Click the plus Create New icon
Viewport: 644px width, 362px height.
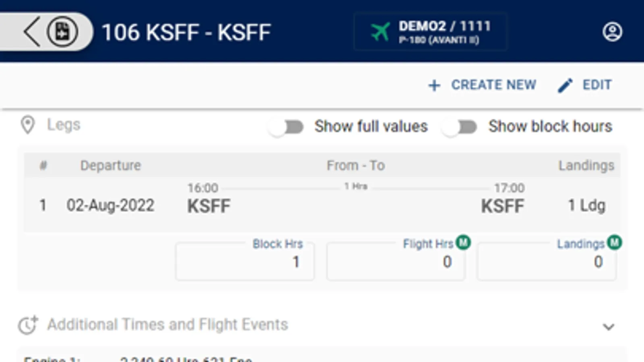pos(434,85)
